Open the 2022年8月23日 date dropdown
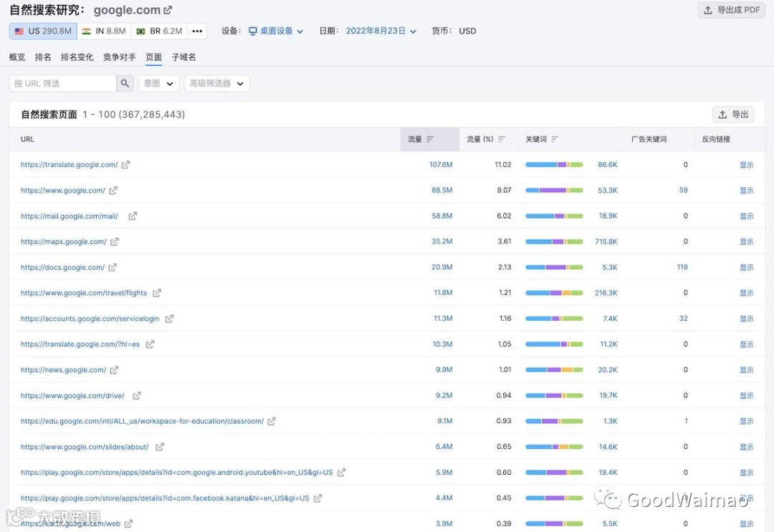This screenshot has width=774, height=532. (x=381, y=31)
